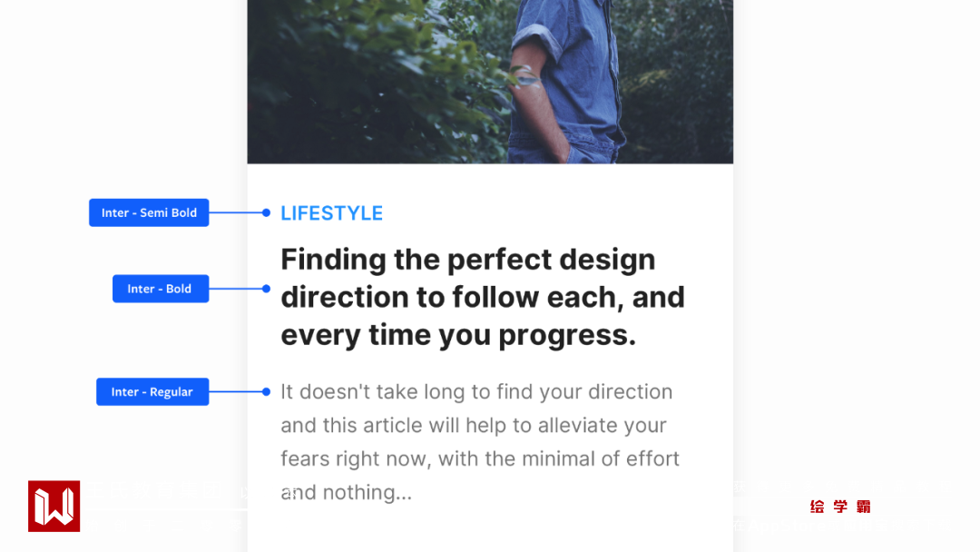
Task: Select the Inter - Bold label
Action: tap(160, 289)
